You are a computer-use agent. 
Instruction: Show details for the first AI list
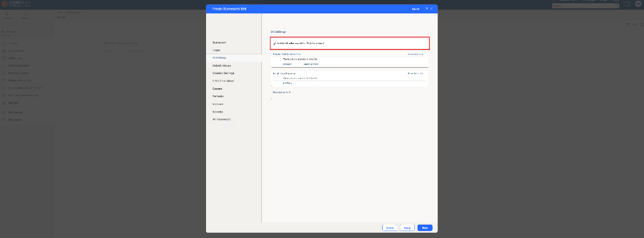415,54
